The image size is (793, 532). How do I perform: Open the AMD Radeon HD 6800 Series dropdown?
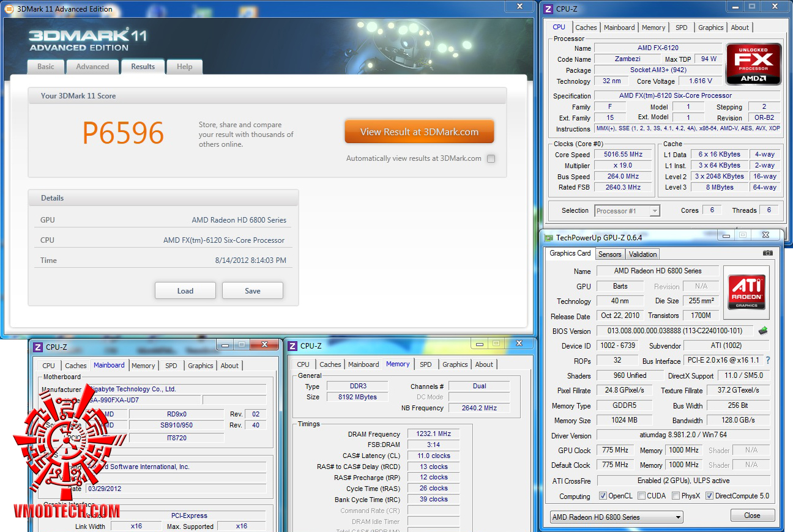616,517
